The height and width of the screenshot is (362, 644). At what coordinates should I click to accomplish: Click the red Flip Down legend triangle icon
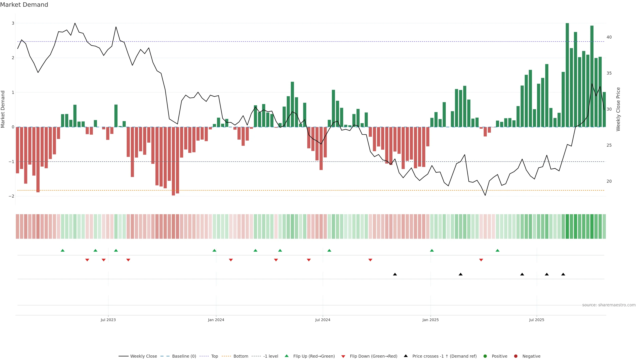tap(343, 356)
